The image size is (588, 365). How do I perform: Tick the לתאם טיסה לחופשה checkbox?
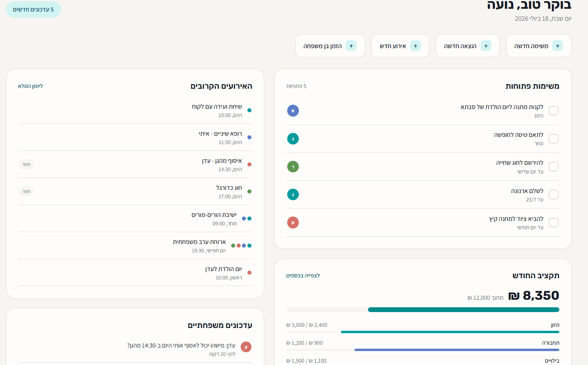pos(553,139)
